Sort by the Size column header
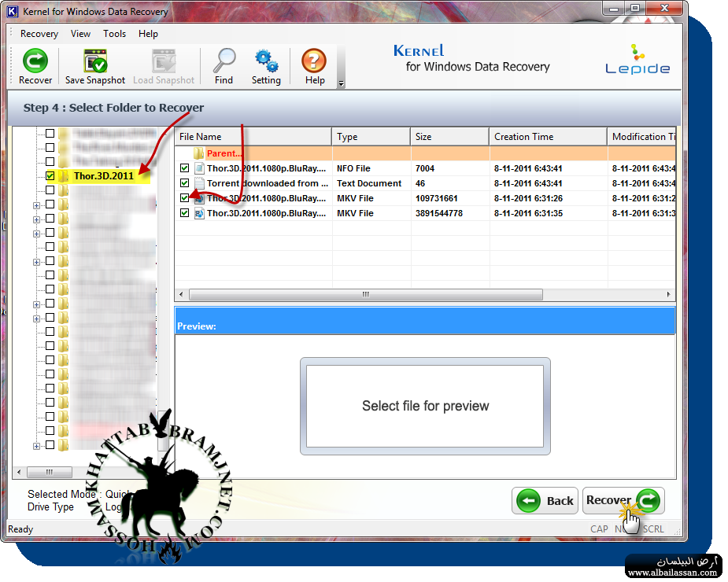This screenshot has width=728, height=582. (449, 136)
